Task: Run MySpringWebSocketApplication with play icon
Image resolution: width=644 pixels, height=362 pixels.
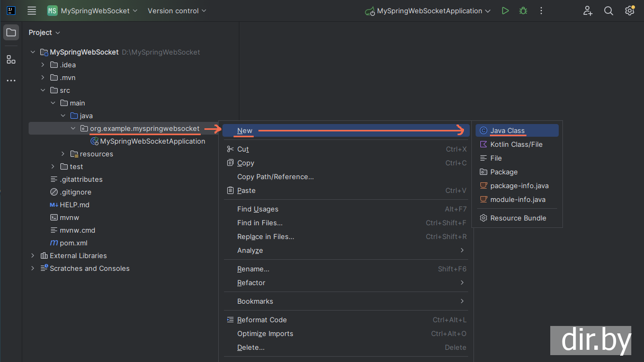Action: [x=505, y=11]
